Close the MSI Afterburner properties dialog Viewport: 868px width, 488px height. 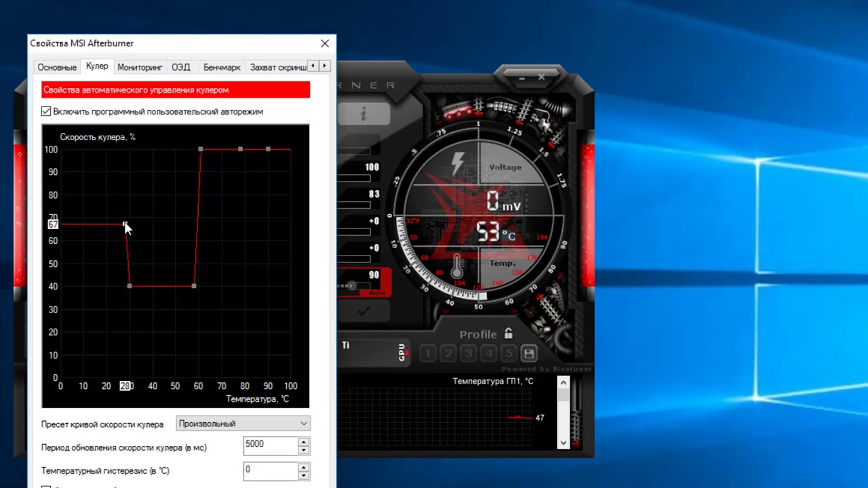click(x=325, y=43)
